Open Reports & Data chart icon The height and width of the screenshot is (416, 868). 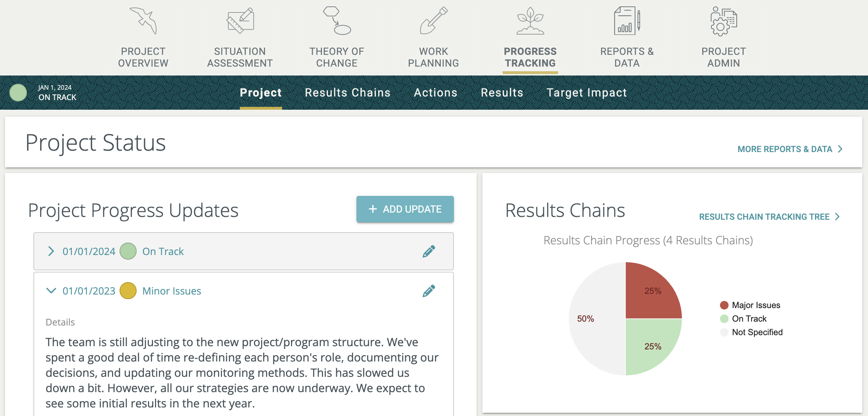click(627, 21)
